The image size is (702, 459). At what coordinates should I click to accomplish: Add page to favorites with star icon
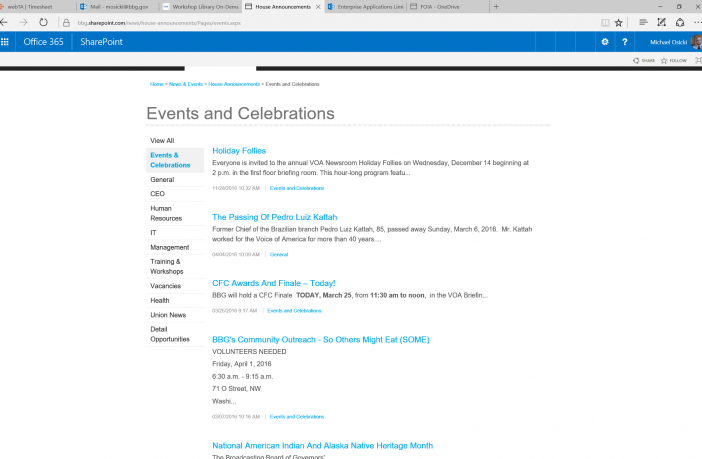point(618,23)
